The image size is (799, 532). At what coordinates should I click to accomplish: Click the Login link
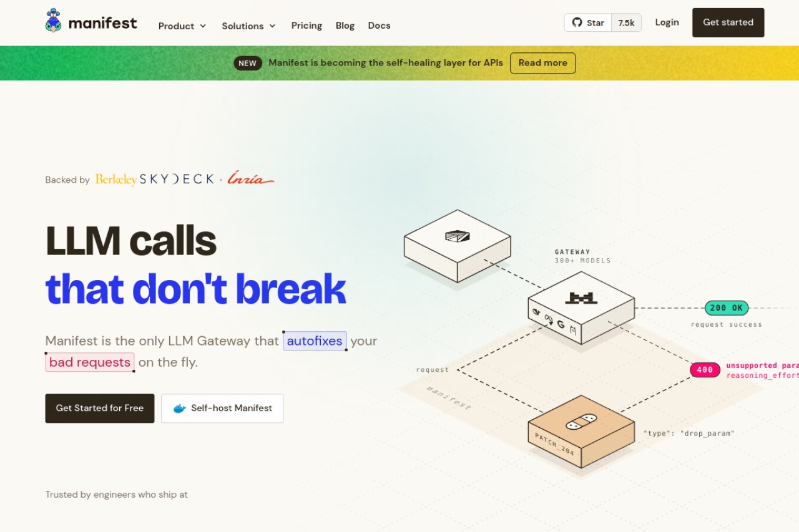coord(667,22)
